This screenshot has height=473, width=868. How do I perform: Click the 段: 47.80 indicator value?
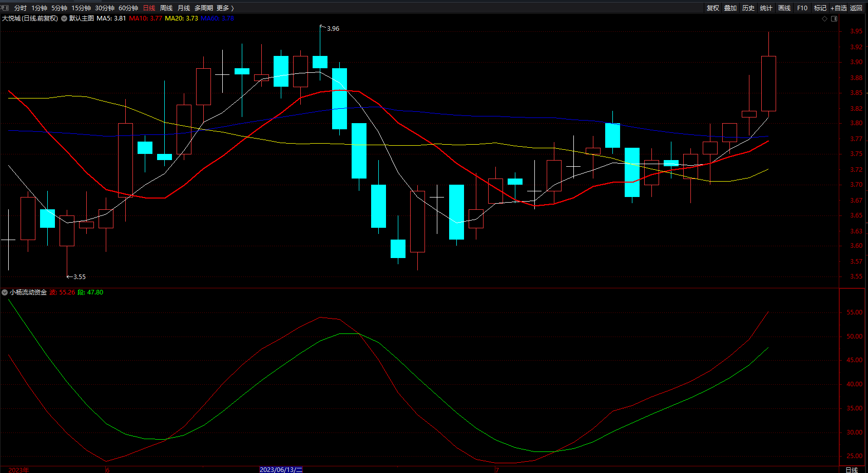[x=90, y=292]
